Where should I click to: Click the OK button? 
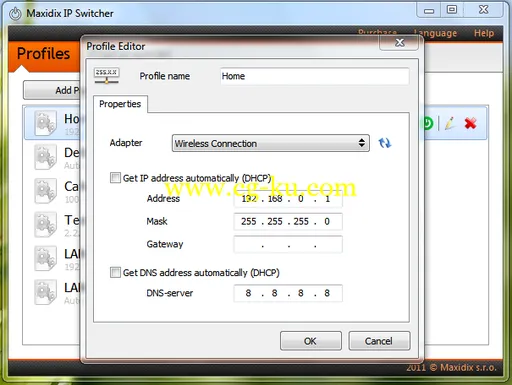coord(311,341)
